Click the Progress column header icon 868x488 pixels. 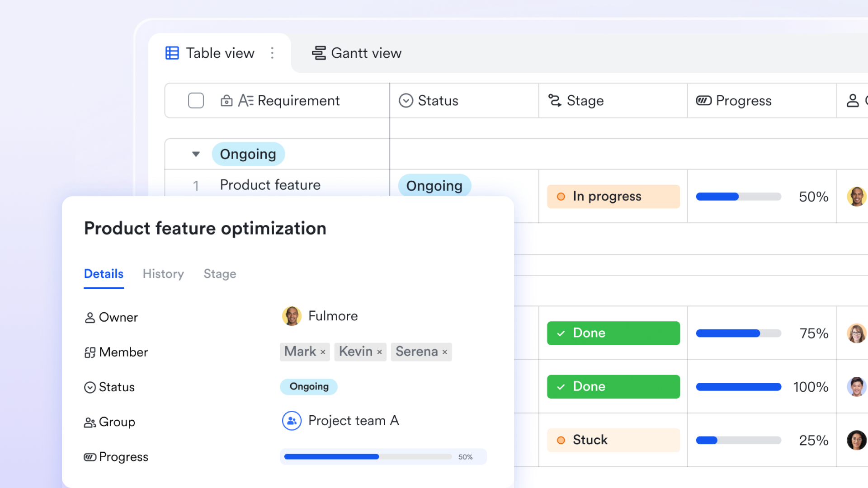pyautogui.click(x=704, y=100)
